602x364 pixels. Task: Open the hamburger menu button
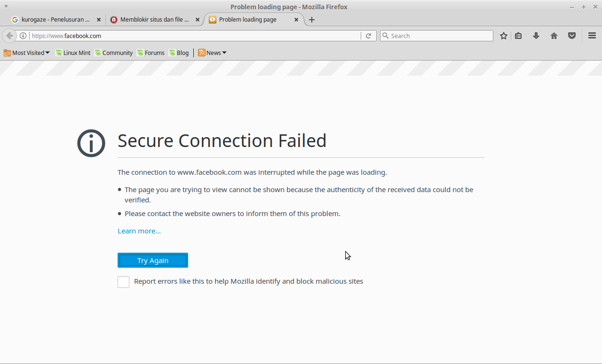[592, 36]
